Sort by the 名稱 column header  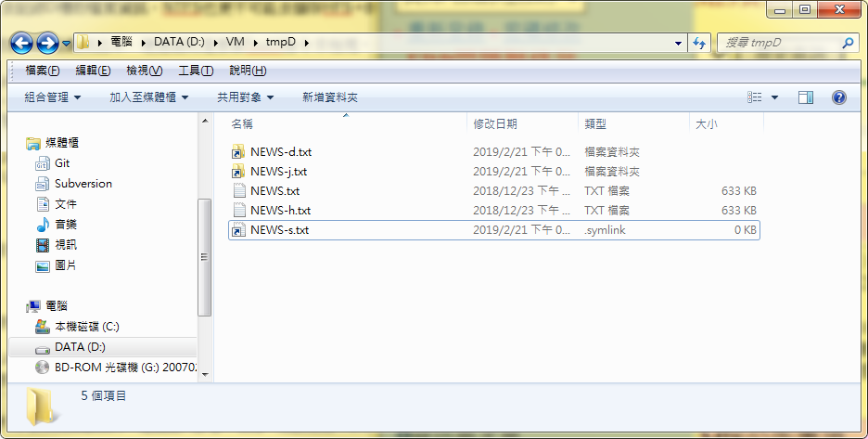(242, 124)
